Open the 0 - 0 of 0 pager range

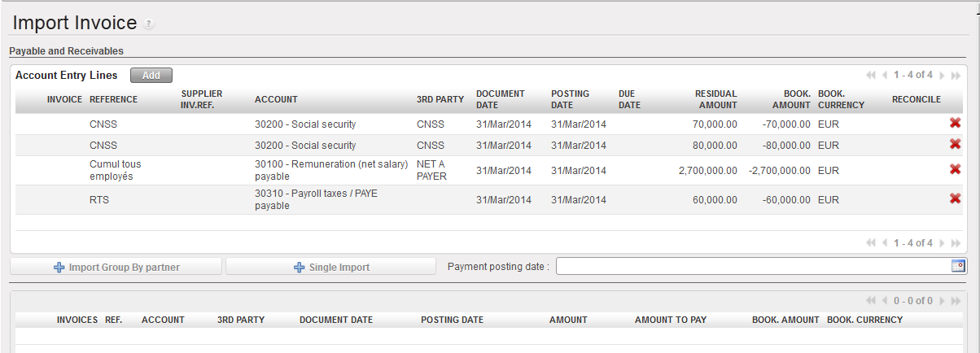(x=912, y=301)
